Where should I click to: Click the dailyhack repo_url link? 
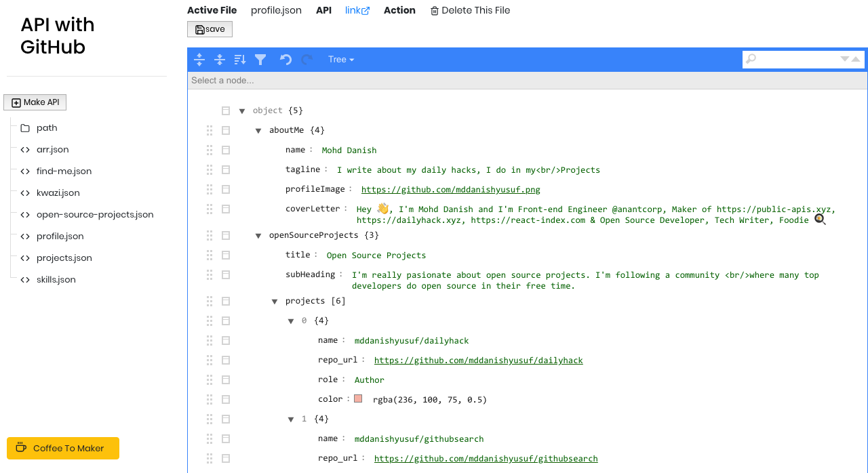[x=478, y=361]
